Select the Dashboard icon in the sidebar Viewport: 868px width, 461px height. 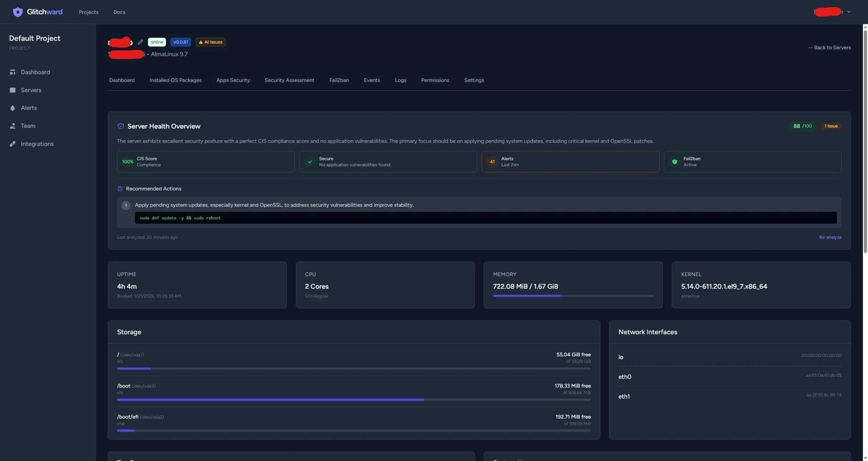pos(13,72)
